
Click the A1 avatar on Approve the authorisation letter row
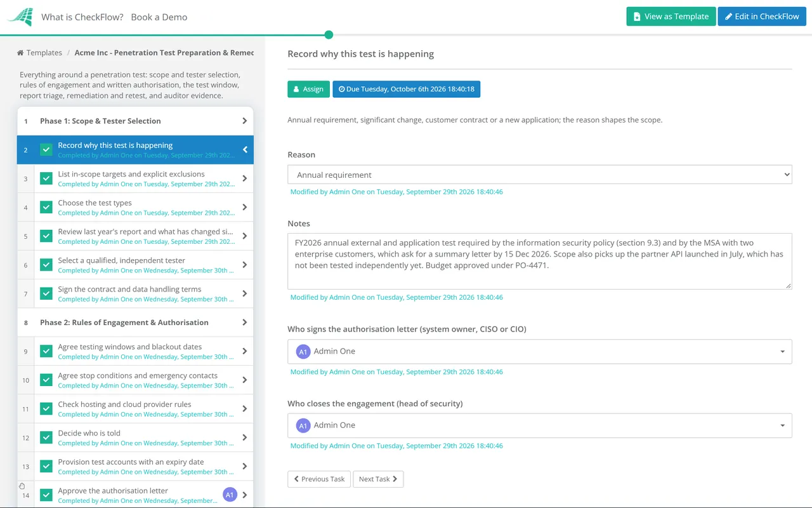coord(230,495)
